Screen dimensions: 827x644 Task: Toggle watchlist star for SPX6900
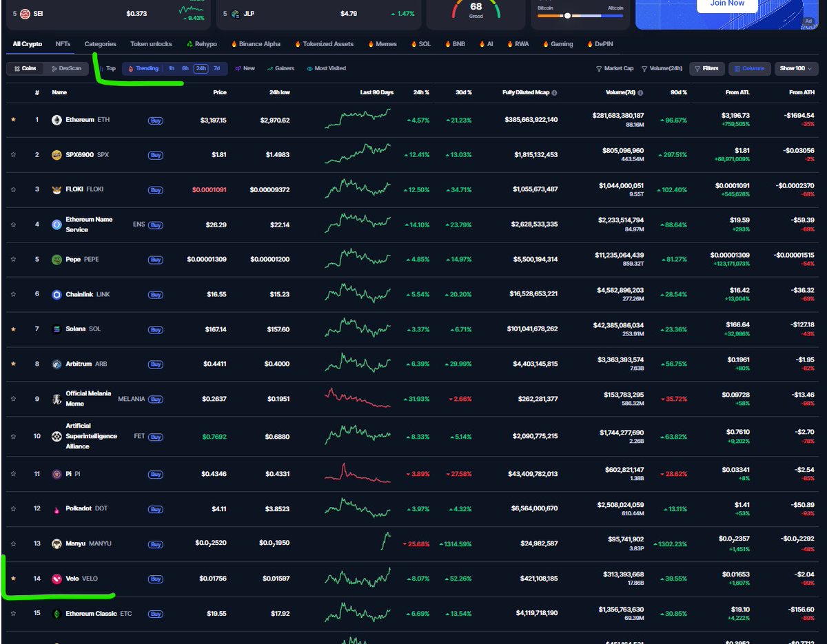coord(13,155)
